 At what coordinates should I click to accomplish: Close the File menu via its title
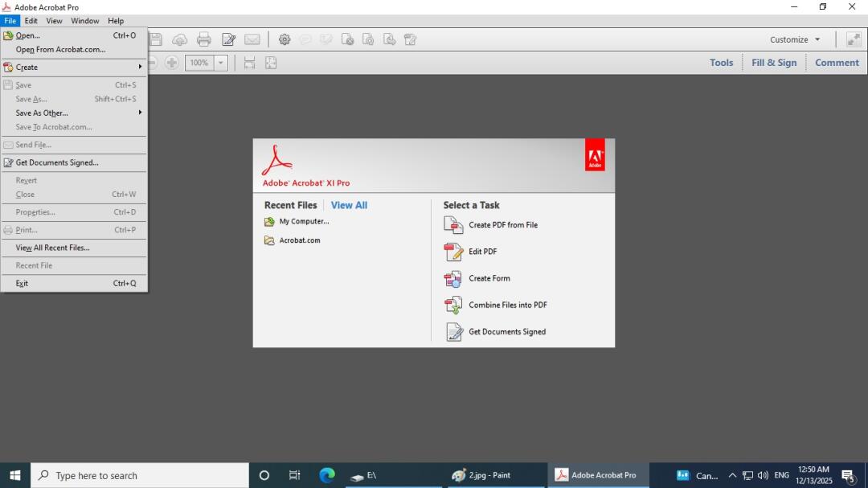click(x=10, y=20)
